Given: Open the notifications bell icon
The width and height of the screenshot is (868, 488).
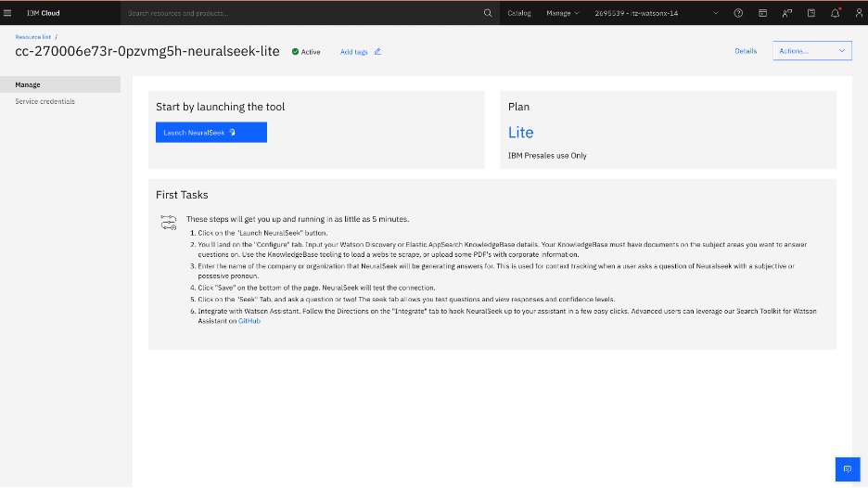Looking at the screenshot, I should (836, 13).
